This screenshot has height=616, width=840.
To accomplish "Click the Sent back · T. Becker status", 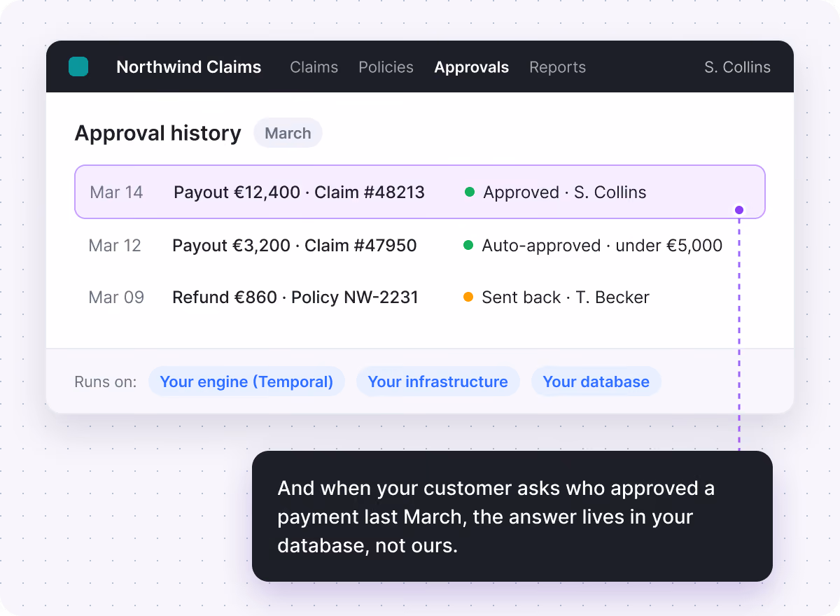I will pos(566,297).
